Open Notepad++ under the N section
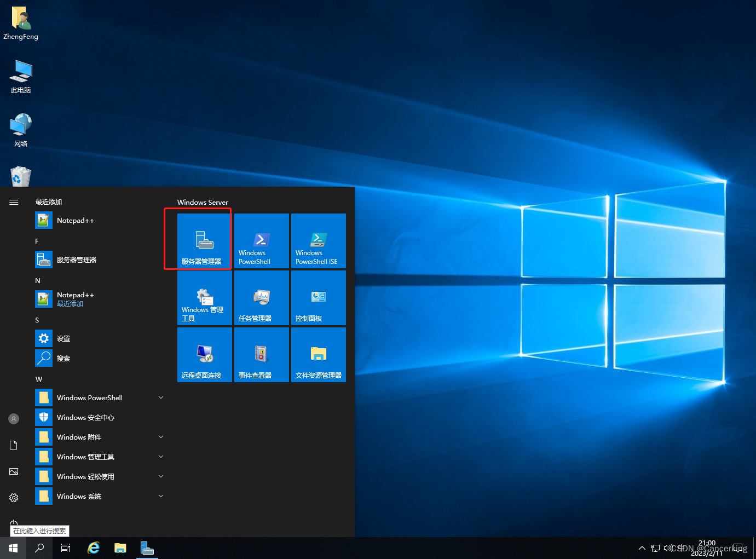 100,299
